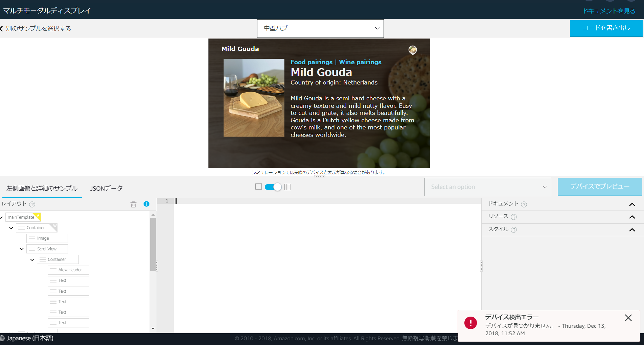Click the Wine pairings text in preview
The image size is (644, 345).
tap(360, 62)
